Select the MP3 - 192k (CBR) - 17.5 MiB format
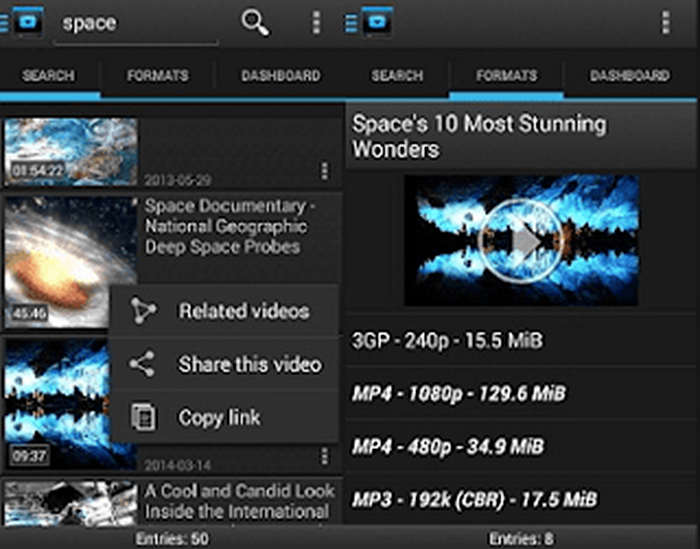Viewport: 700px width, 549px height. (x=521, y=499)
